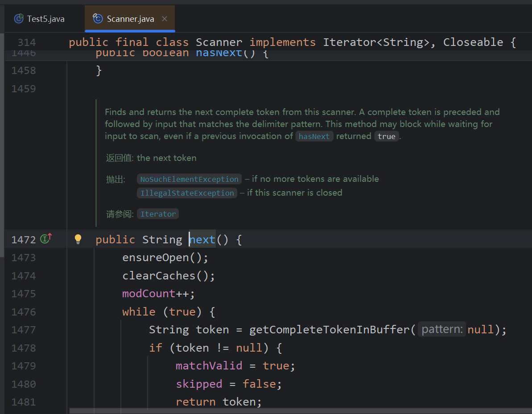
Task: Click line number 1458 in gutter
Action: point(23,70)
